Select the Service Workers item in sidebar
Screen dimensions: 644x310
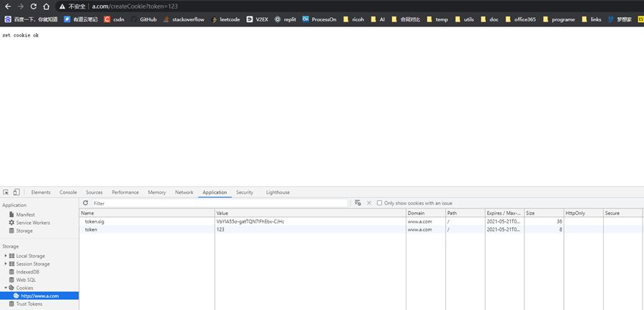point(31,223)
